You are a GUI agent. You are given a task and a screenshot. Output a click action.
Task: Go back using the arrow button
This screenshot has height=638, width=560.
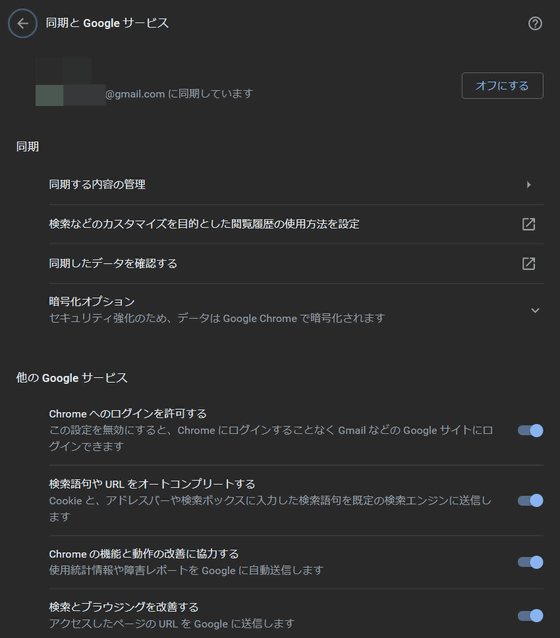coord(22,24)
